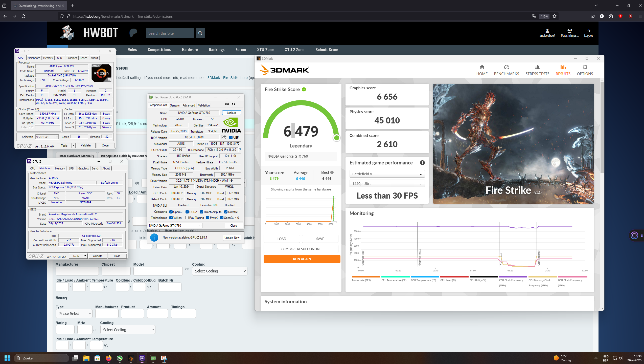Image resolution: width=644 pixels, height=364 pixels.
Task: Open the processor Select Cooling dropdown
Action: click(220, 271)
